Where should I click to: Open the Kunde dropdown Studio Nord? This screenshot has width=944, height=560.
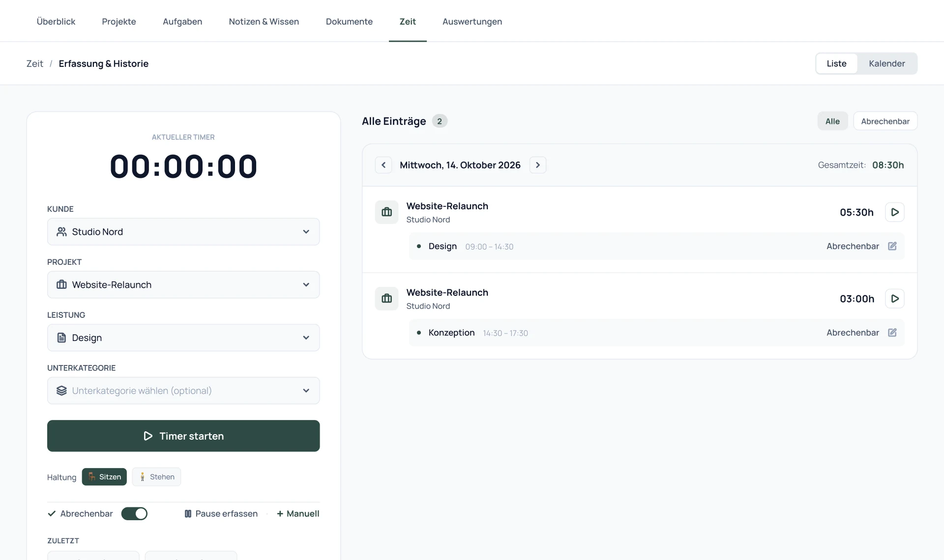point(183,232)
